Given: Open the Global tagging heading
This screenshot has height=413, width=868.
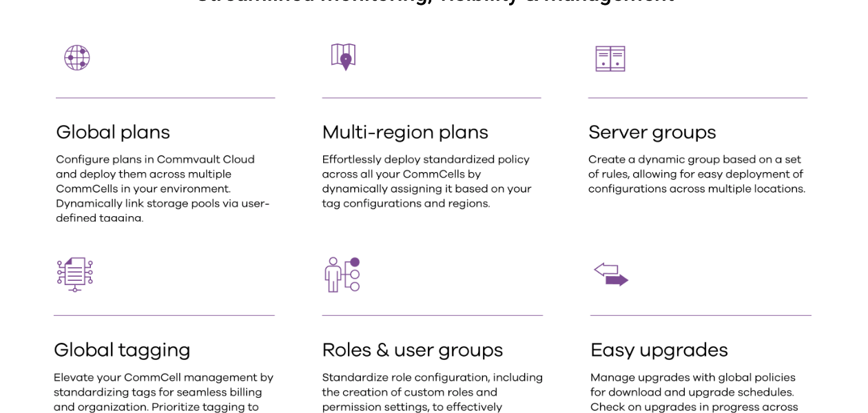Looking at the screenshot, I should pyautogui.click(x=122, y=350).
